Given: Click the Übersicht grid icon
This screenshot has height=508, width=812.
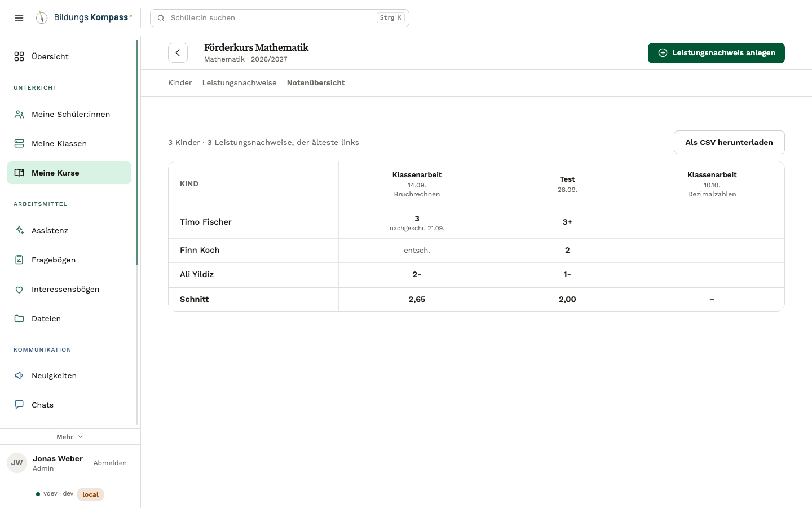Looking at the screenshot, I should click(x=19, y=56).
